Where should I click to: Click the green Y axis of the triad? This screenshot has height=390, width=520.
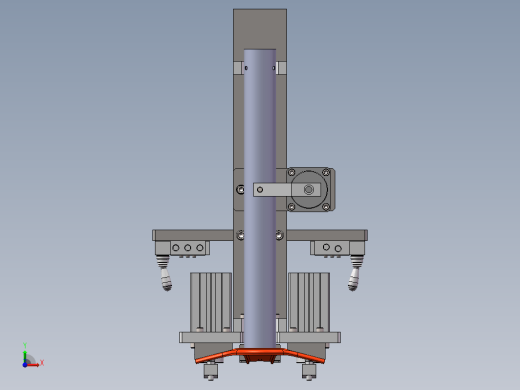point(25,356)
